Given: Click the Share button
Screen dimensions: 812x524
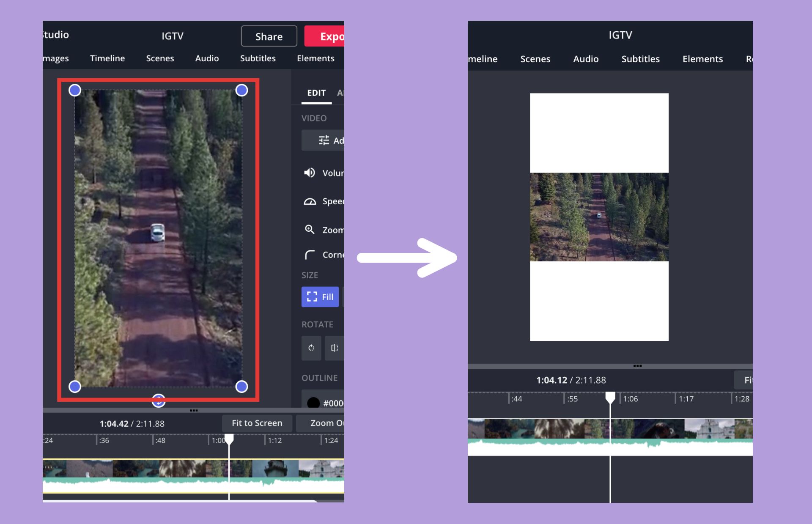Looking at the screenshot, I should point(269,36).
